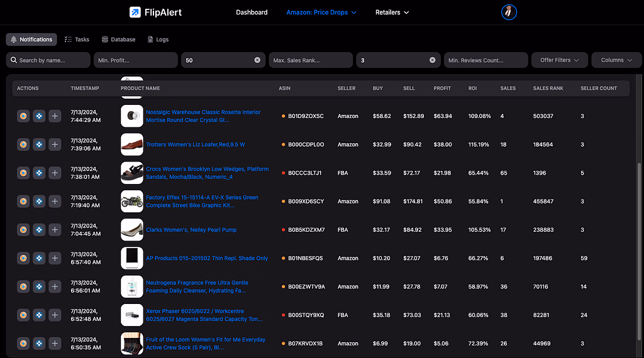The image size is (644, 358).
Task: Click the blue action icon for AP Products row
Action: pos(39,258)
